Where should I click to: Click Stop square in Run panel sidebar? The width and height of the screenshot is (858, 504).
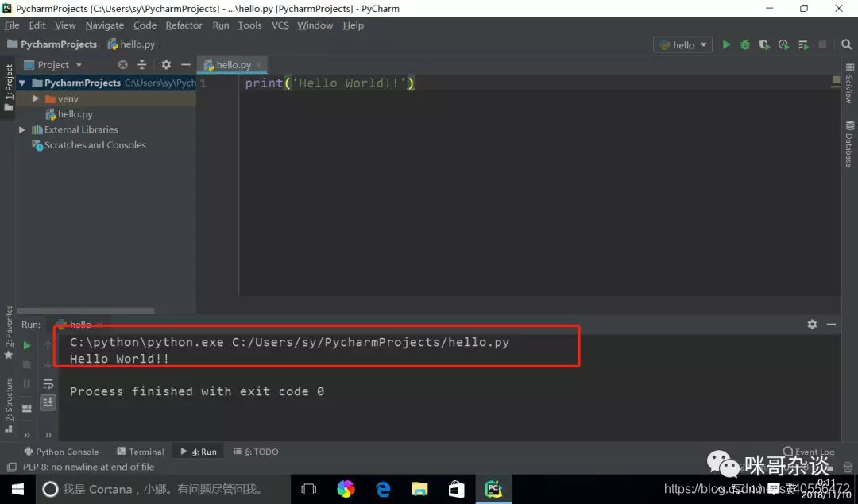pyautogui.click(x=26, y=364)
